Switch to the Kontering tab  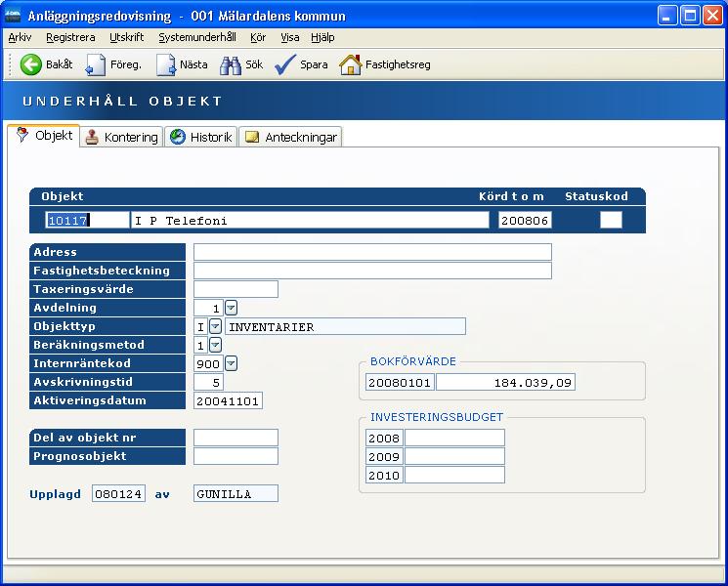(121, 137)
